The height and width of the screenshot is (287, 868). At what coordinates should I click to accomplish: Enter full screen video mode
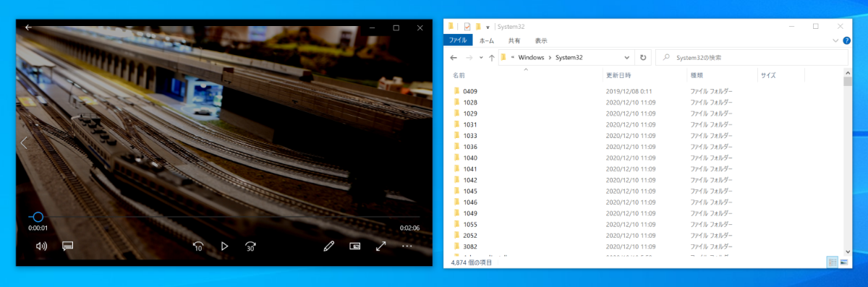pyautogui.click(x=381, y=246)
